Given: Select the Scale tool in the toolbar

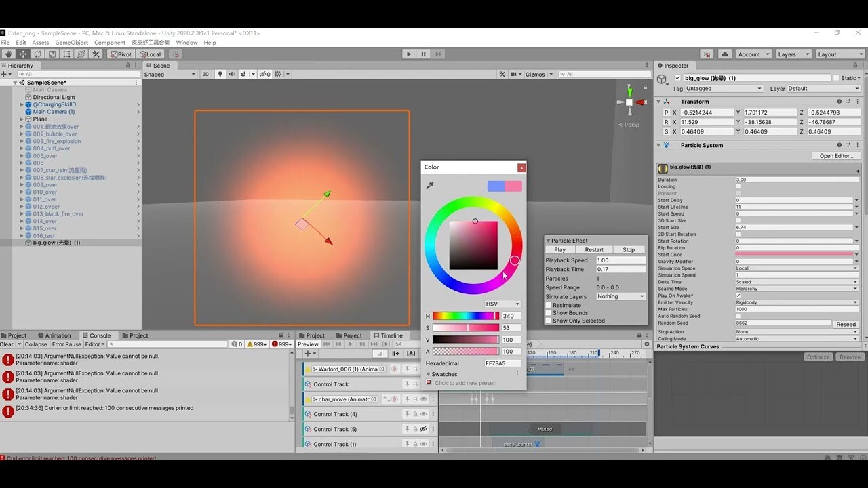Looking at the screenshot, I should 52,54.
